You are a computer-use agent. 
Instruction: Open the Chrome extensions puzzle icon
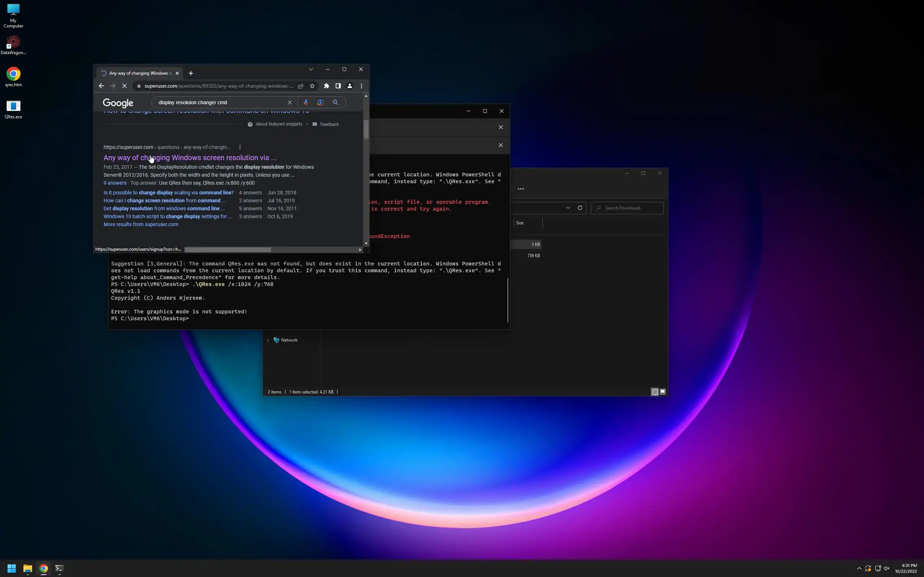pos(326,86)
